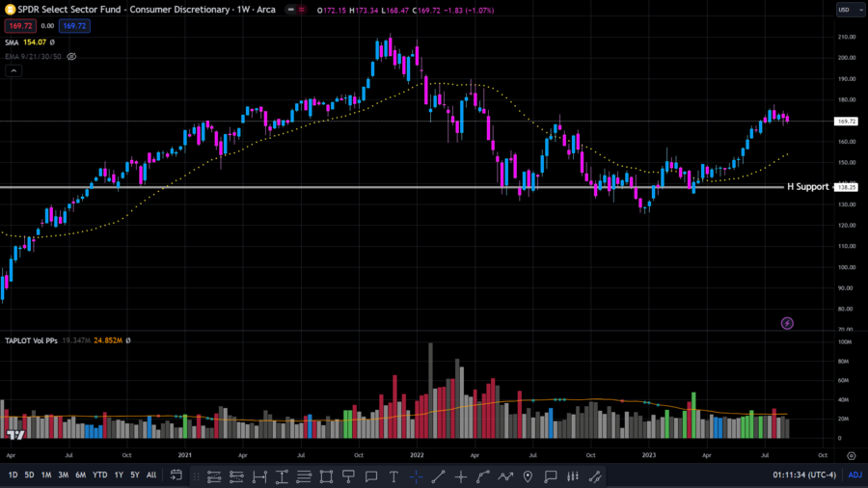Select the 6M time range
Screen dimensions: 868x488
pyautogui.click(x=80, y=474)
